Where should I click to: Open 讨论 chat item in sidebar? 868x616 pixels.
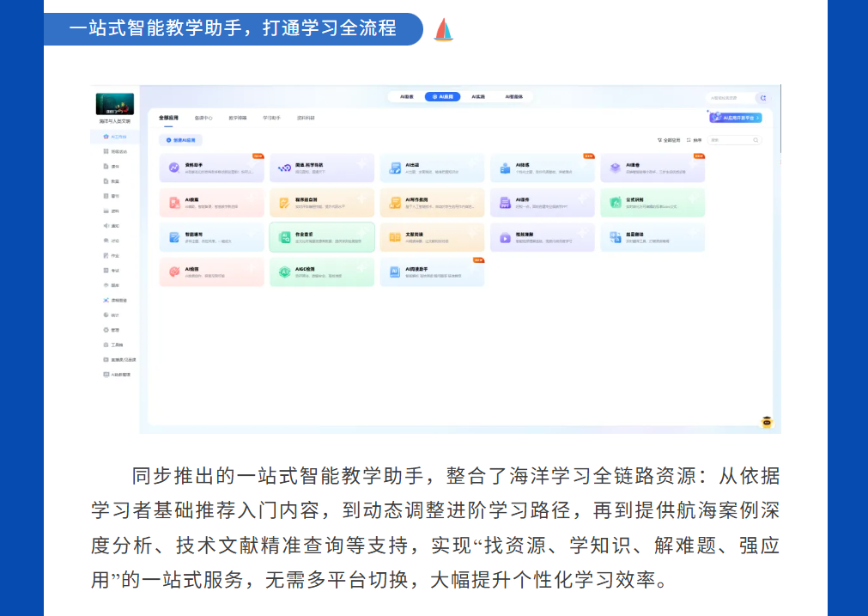(112, 241)
